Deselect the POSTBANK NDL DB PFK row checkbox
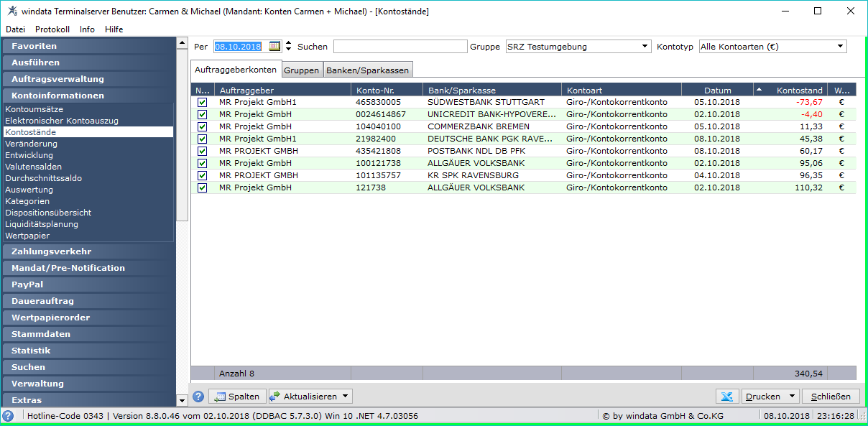This screenshot has width=868, height=426. [202, 152]
